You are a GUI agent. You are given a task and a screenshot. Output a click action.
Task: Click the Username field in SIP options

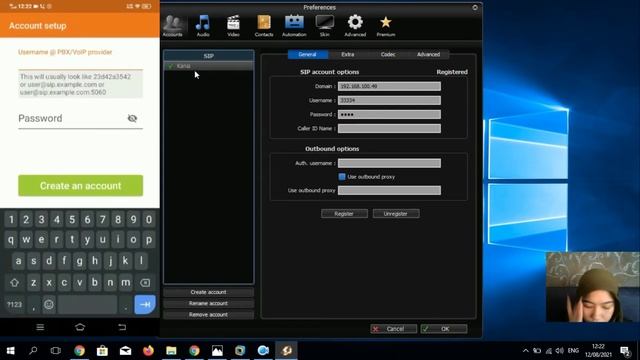pos(389,100)
